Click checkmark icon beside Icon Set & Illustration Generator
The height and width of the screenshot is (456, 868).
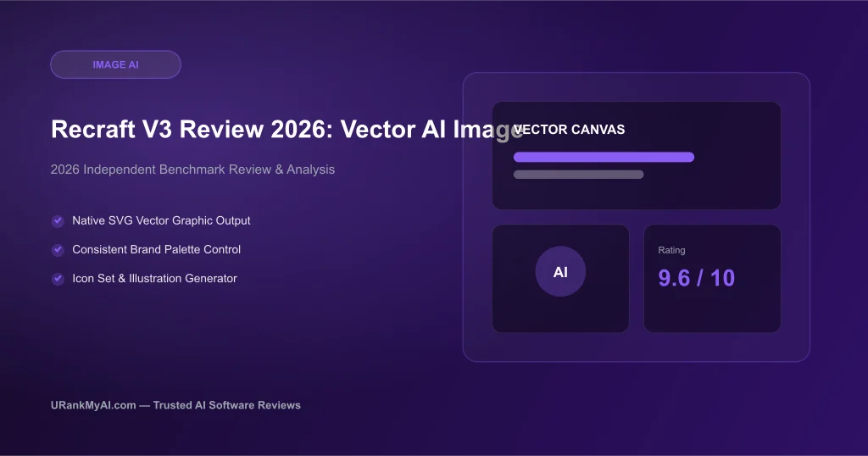(58, 278)
